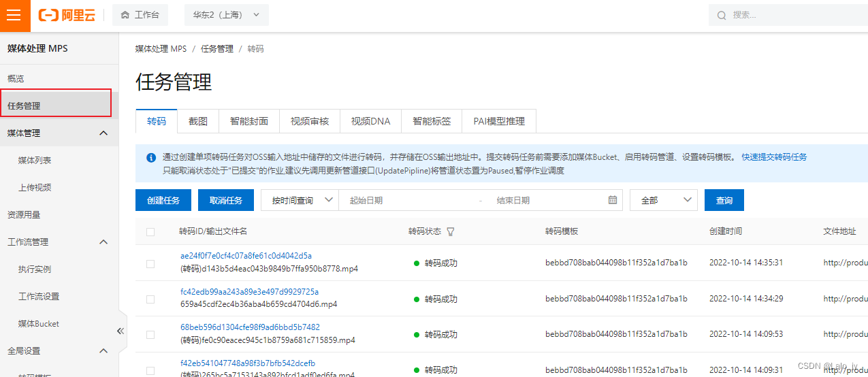This screenshot has width=868, height=377.
Task: Click the 创建时间 column header
Action: click(726, 231)
